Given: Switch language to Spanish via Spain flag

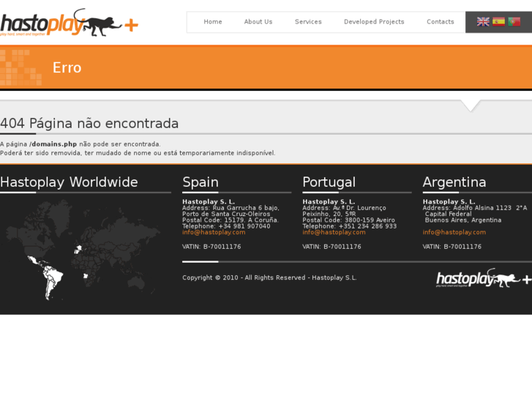Looking at the screenshot, I should click(498, 22).
